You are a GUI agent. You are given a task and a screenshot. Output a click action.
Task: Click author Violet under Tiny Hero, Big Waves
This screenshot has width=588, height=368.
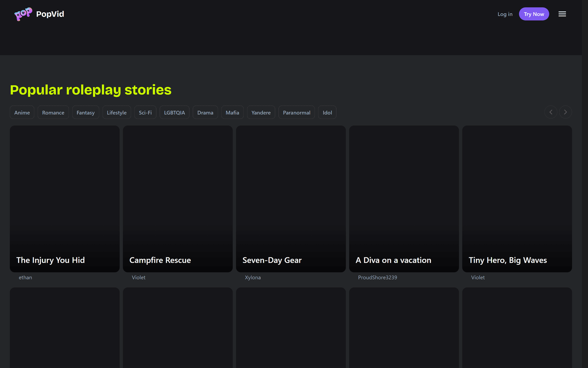478,278
